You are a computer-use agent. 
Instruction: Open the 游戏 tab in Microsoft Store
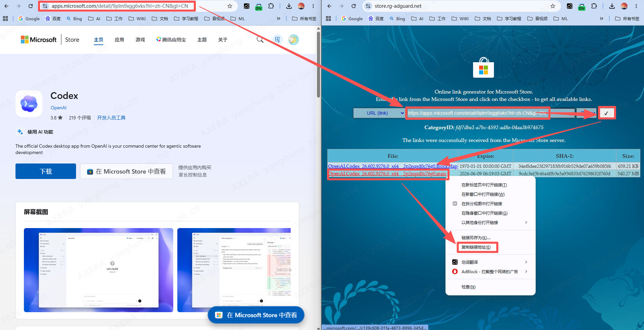(x=140, y=40)
